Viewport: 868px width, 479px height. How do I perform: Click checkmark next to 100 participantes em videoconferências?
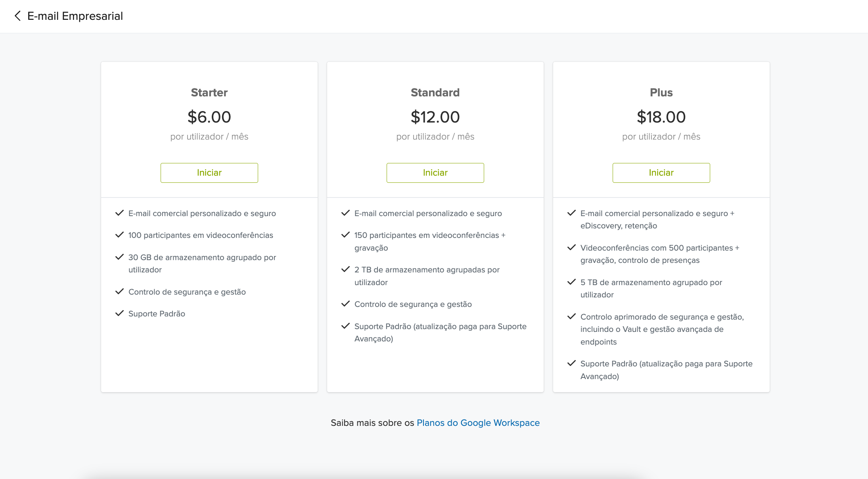pyautogui.click(x=119, y=235)
